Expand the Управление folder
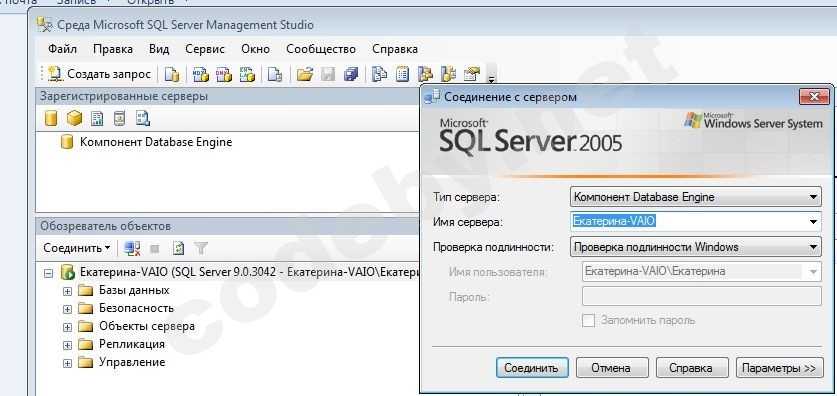This screenshot has height=396, width=837. [67, 363]
